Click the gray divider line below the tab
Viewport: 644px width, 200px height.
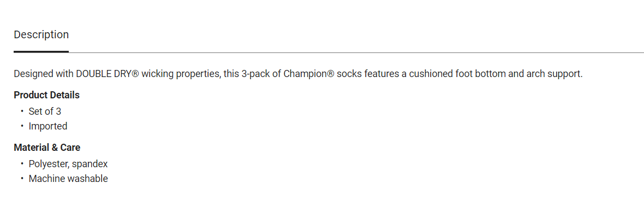(x=356, y=52)
